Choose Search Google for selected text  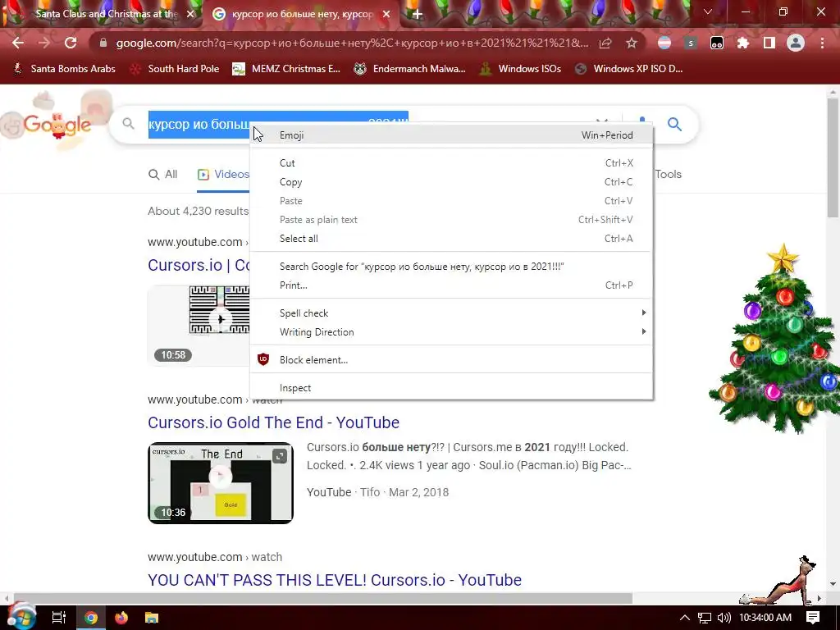point(451,267)
